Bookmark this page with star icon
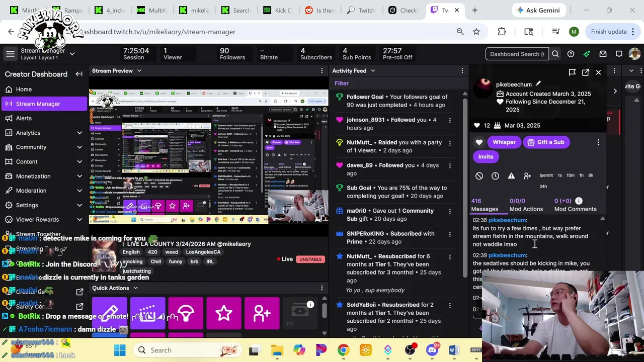Screen dimensions: 644x362 click(476, 32)
